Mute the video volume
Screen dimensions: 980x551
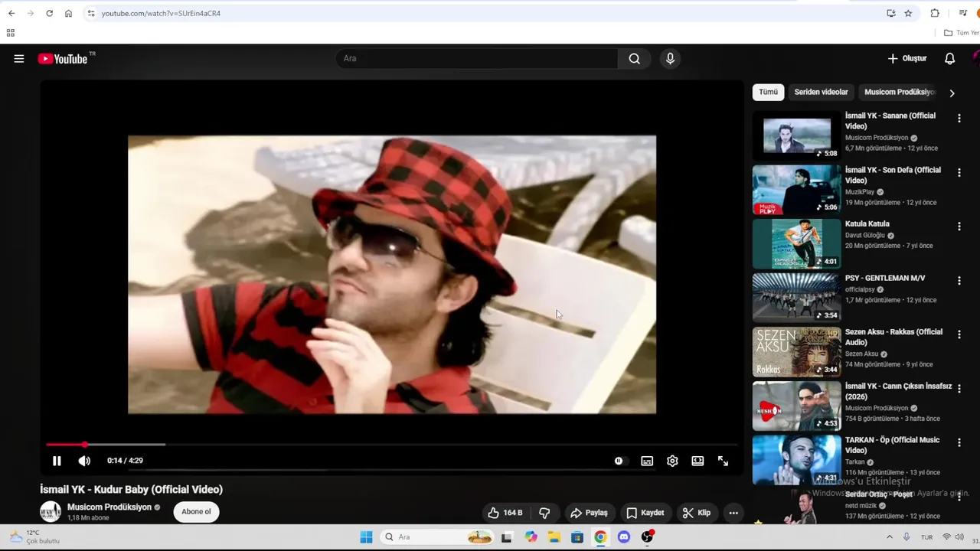click(x=84, y=461)
